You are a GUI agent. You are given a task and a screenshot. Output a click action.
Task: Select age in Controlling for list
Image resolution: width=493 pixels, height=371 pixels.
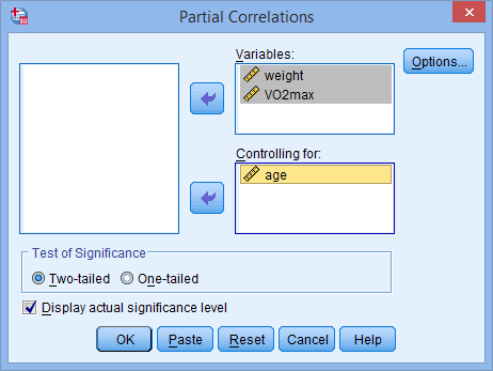(316, 174)
